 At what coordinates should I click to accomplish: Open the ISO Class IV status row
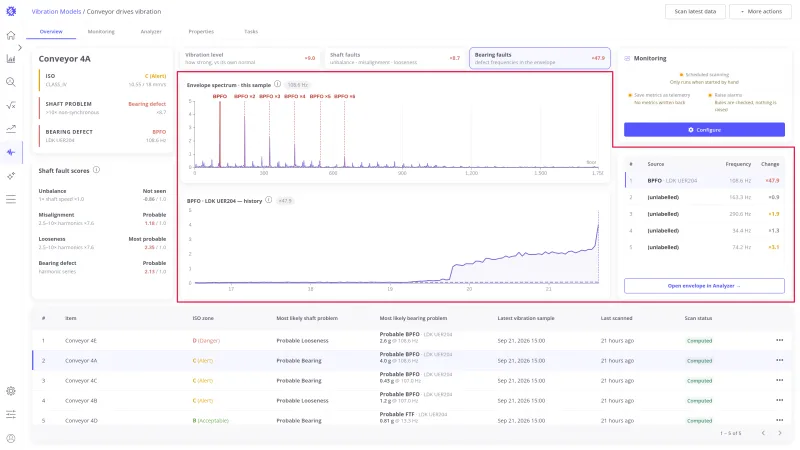[x=103, y=80]
